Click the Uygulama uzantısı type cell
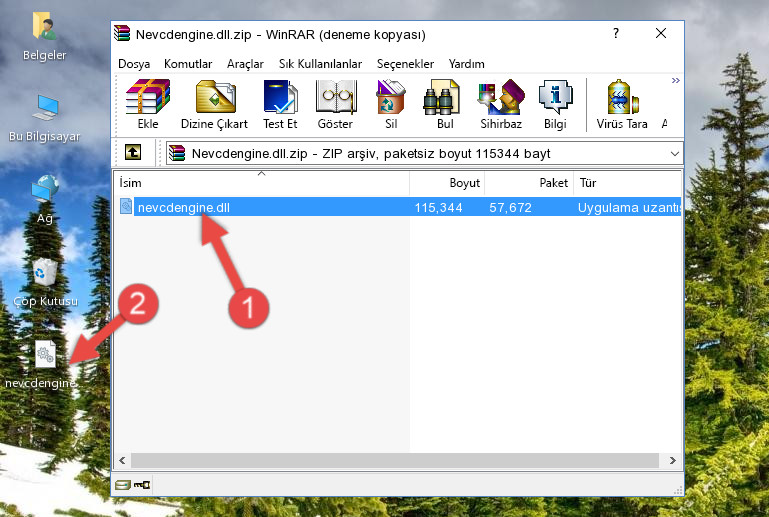The image size is (769, 517). 629,207
